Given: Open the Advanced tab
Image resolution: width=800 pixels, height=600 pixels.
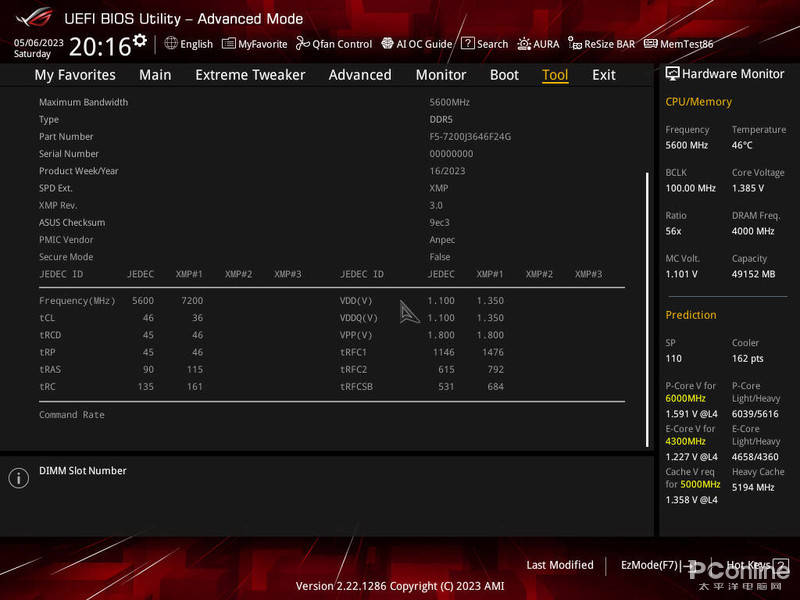Looking at the screenshot, I should click(360, 75).
